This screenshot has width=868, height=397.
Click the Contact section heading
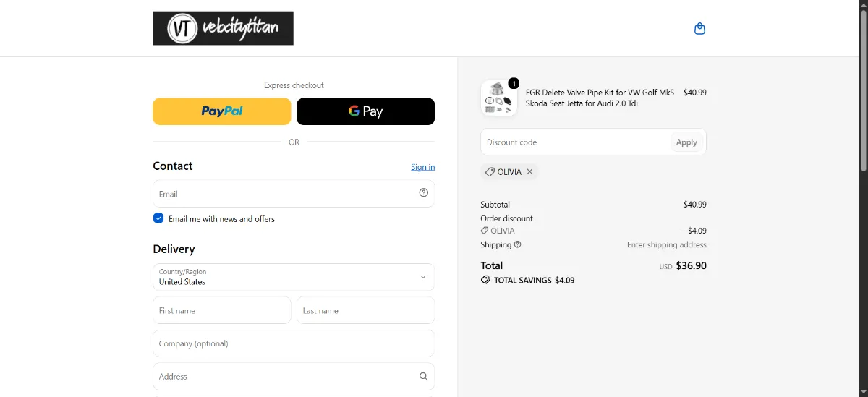tap(173, 166)
